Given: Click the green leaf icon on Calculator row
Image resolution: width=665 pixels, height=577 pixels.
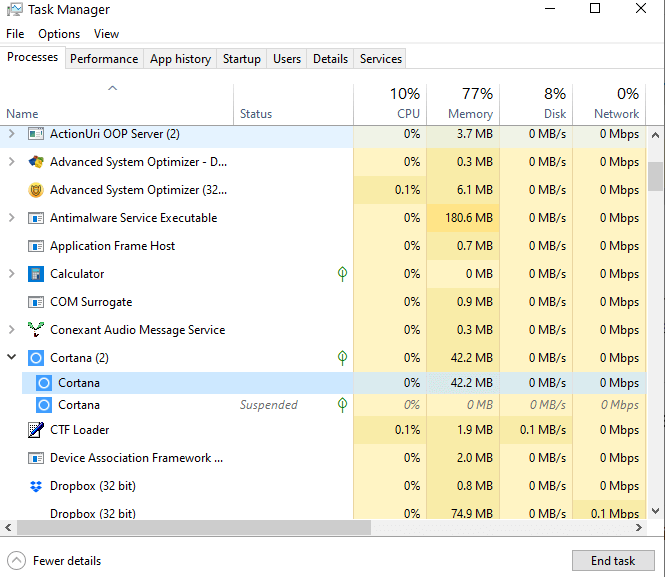Looking at the screenshot, I should [x=342, y=274].
